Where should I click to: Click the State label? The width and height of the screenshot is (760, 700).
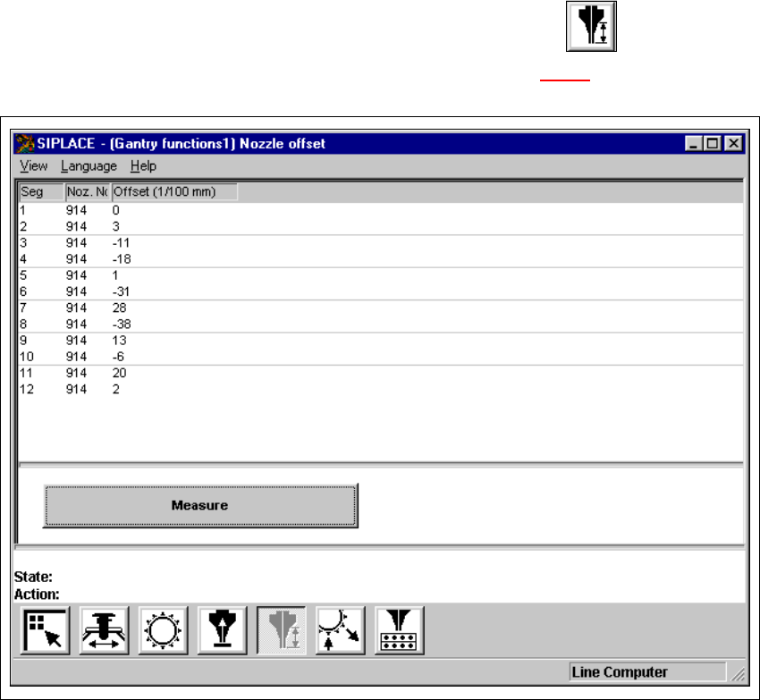[x=33, y=577]
